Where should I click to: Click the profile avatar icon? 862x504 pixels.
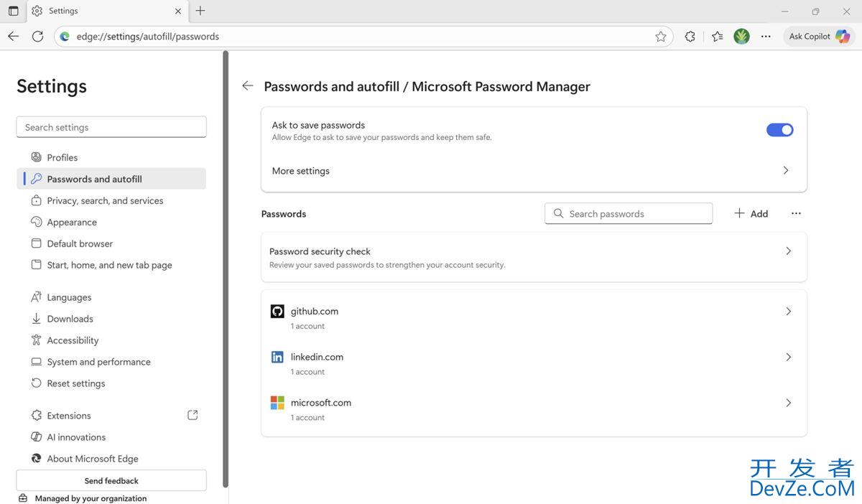(741, 37)
